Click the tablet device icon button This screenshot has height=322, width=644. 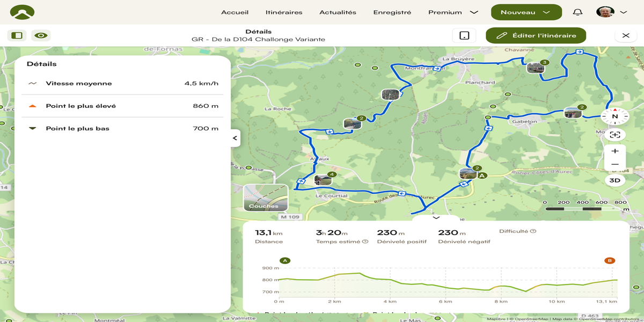pos(464,35)
